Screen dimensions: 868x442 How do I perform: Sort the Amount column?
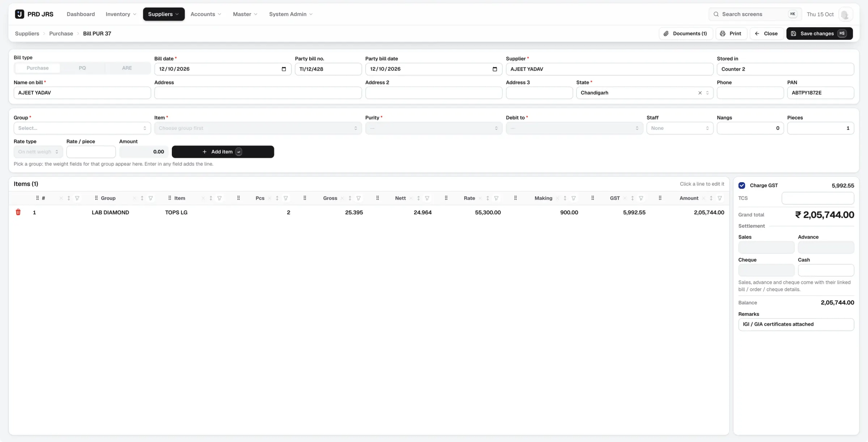[x=711, y=198]
